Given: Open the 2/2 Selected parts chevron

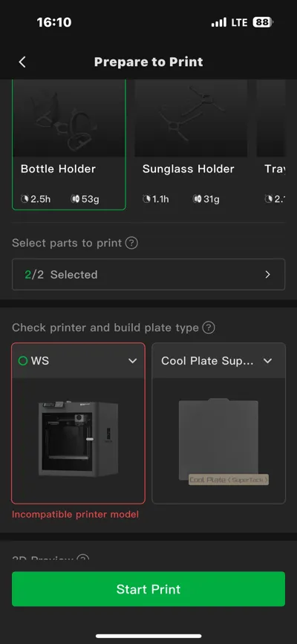Looking at the screenshot, I should point(268,274).
